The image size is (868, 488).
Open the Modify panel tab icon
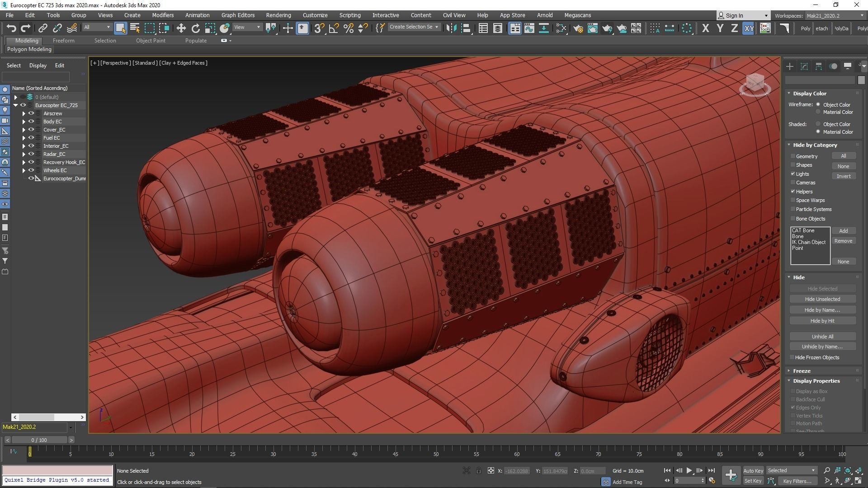[804, 66]
